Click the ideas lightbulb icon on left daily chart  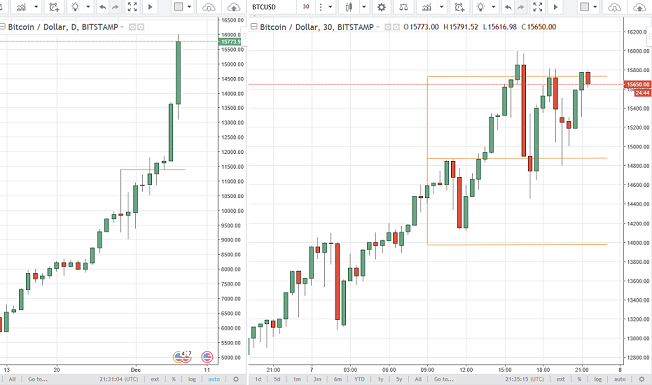(x=75, y=7)
